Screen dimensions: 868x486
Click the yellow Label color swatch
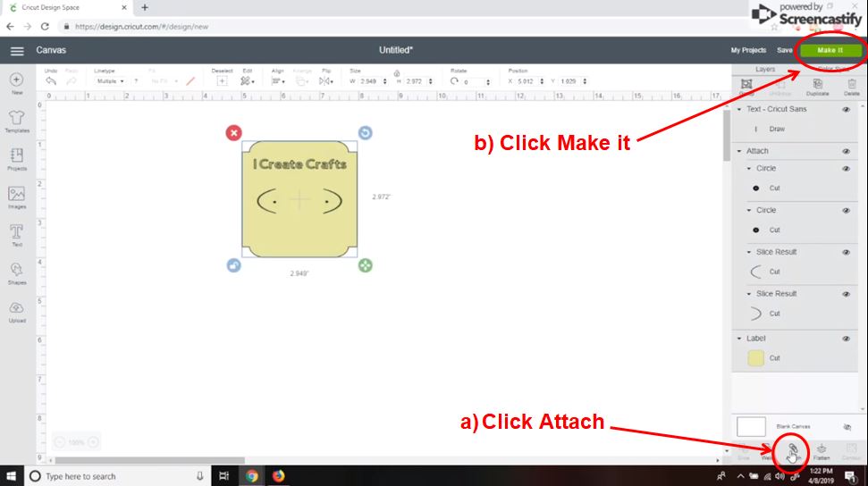pyautogui.click(x=755, y=358)
